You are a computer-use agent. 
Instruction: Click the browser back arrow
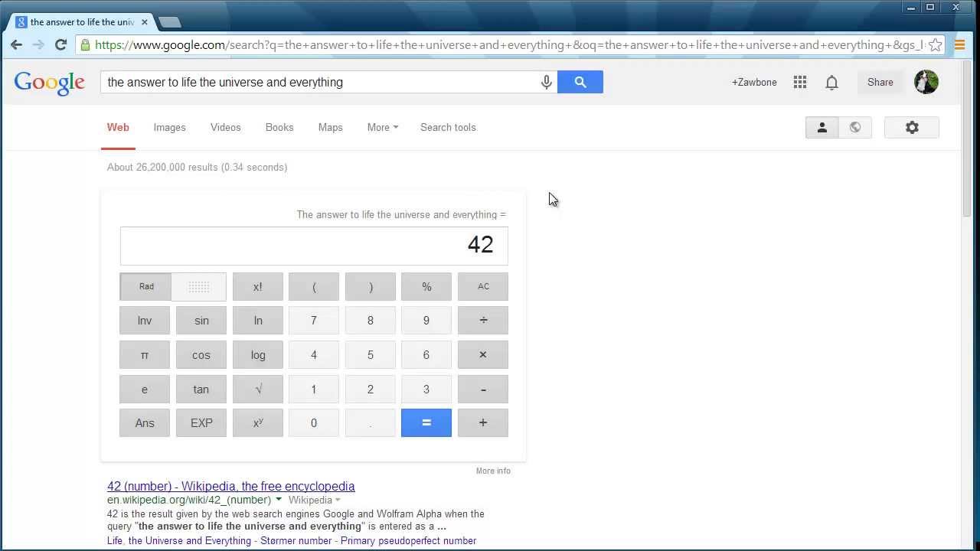point(16,45)
